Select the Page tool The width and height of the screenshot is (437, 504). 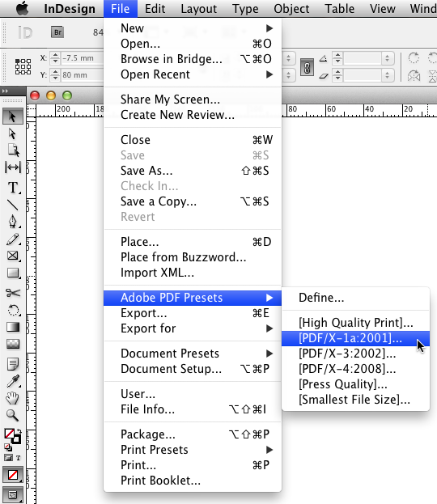13,150
